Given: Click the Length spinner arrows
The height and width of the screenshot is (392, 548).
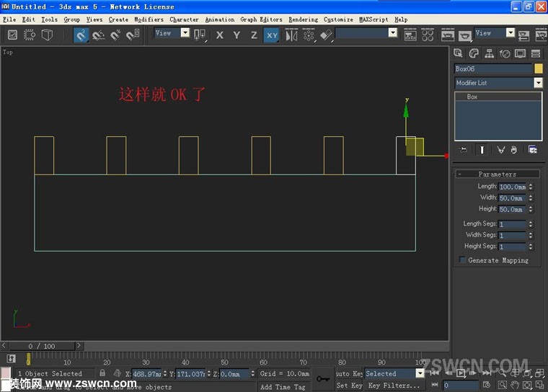Looking at the screenshot, I should (531, 187).
